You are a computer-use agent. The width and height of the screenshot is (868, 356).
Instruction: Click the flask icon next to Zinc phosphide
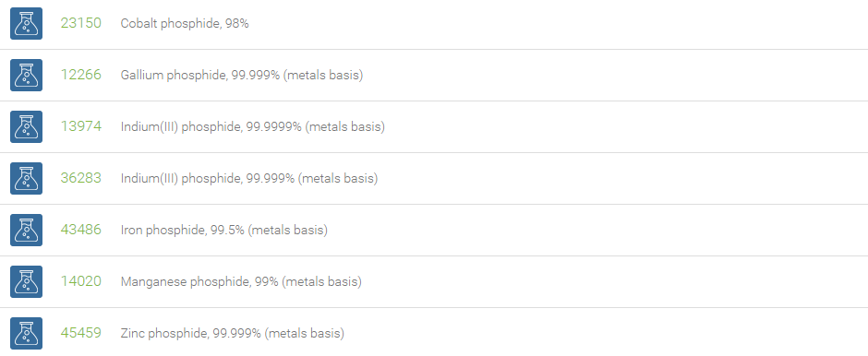tap(26, 333)
